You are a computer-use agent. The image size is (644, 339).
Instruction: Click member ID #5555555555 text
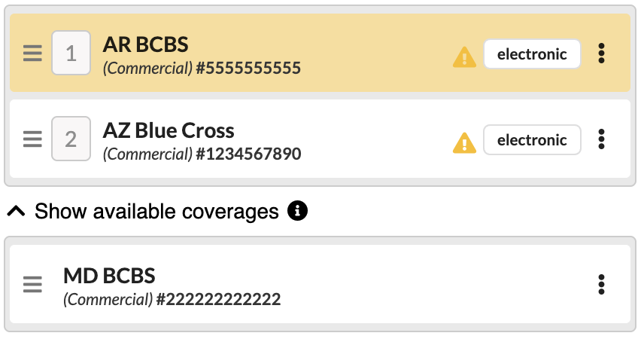(248, 69)
